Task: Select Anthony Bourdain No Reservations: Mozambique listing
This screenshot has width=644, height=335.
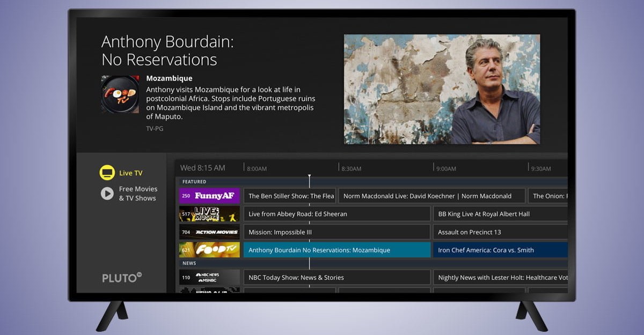Action: pyautogui.click(x=337, y=250)
